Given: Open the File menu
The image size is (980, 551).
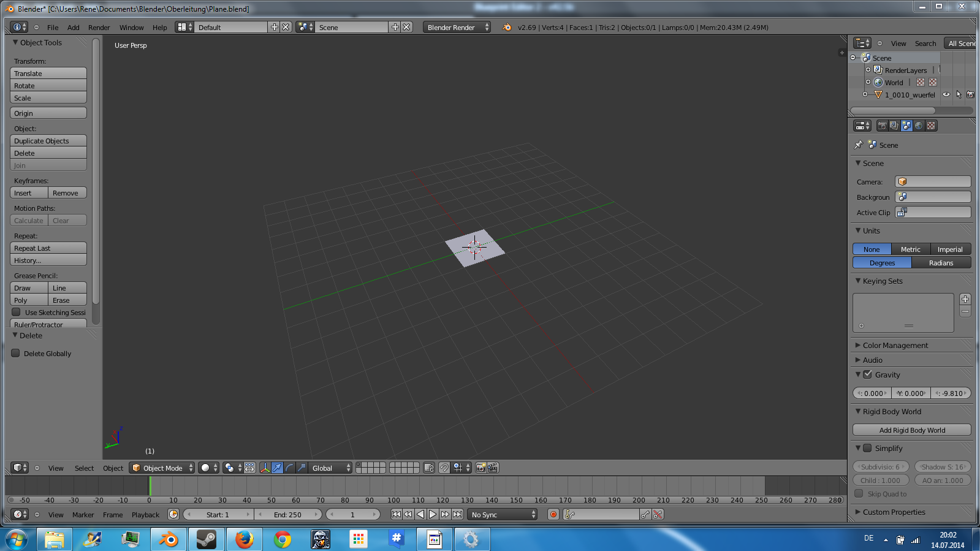Looking at the screenshot, I should [x=53, y=27].
